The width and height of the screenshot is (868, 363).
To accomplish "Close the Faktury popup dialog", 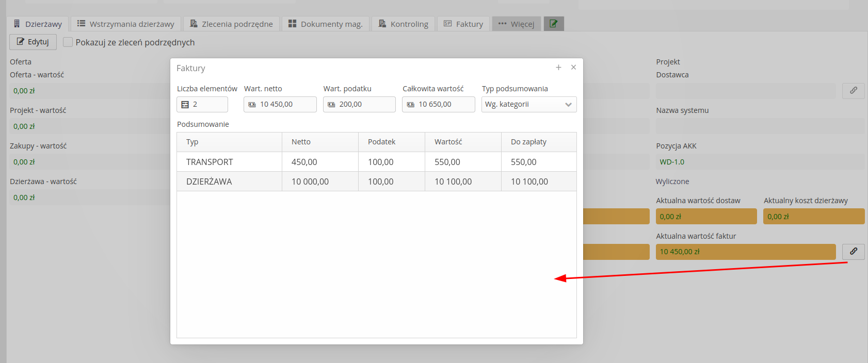I will click(x=573, y=68).
